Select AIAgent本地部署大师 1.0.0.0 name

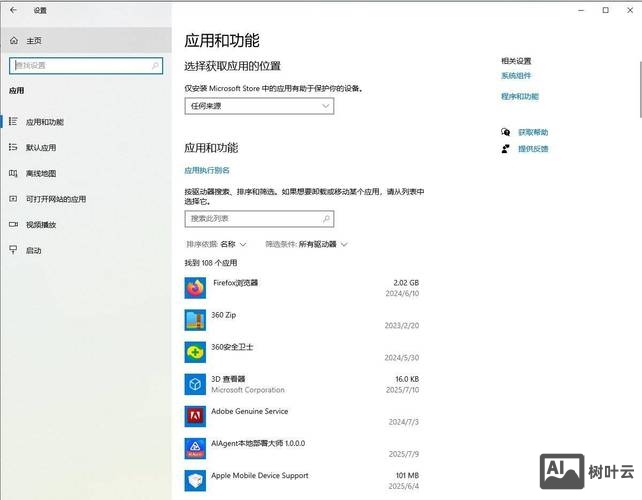(x=258, y=443)
